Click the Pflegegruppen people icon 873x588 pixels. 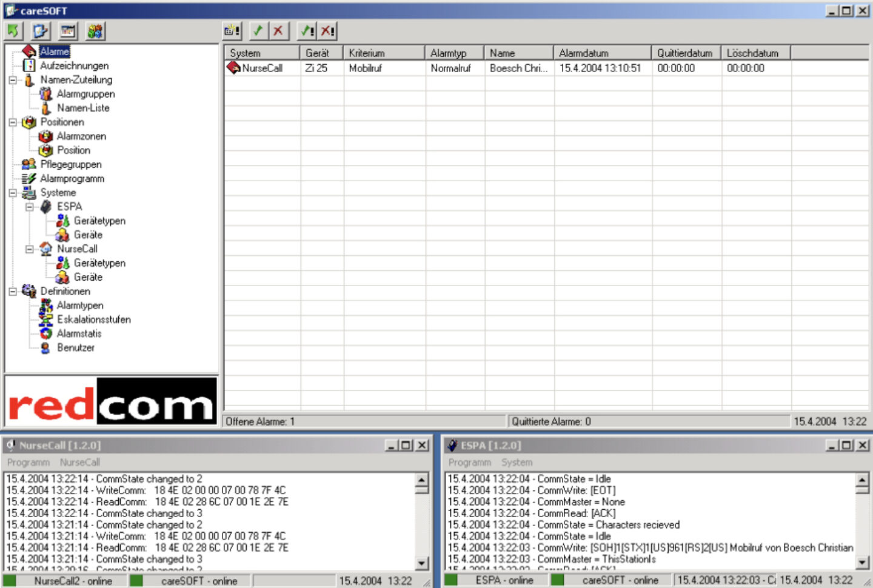29,164
